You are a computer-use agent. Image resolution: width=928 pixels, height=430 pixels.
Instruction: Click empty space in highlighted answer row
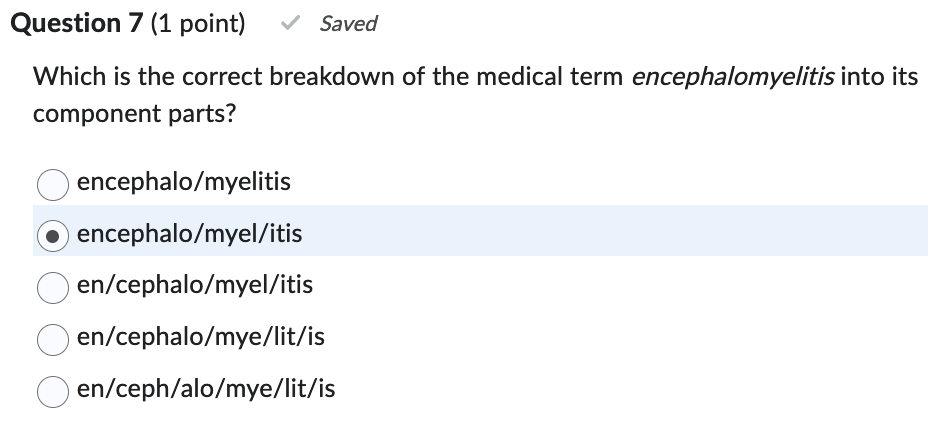600,232
